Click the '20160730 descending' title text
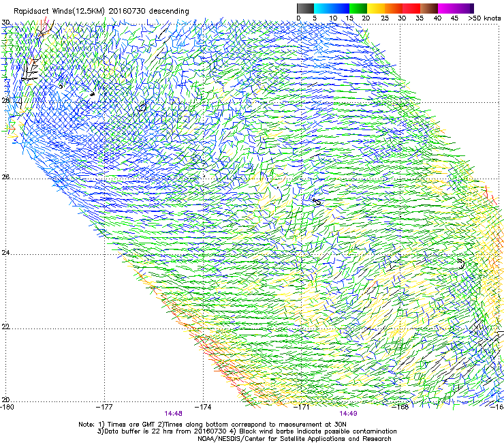This screenshot has width=504, height=443. coord(149,12)
